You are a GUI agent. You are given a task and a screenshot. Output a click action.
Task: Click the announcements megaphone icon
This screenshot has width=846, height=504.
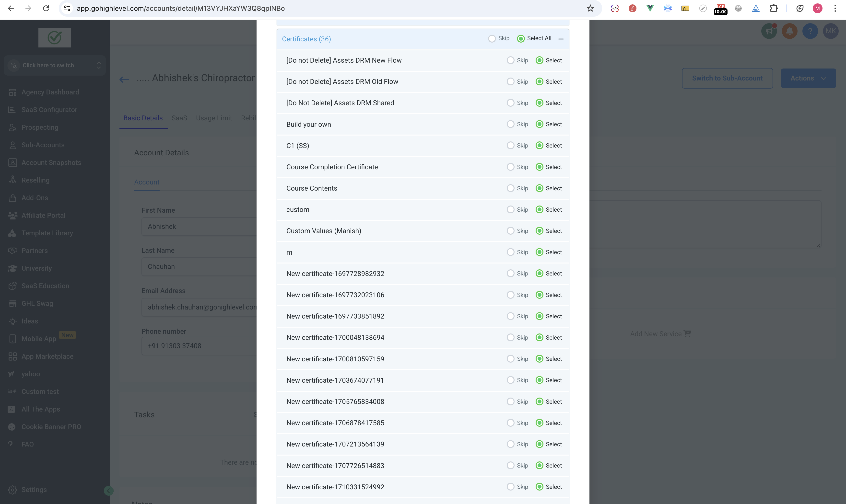[x=769, y=31]
